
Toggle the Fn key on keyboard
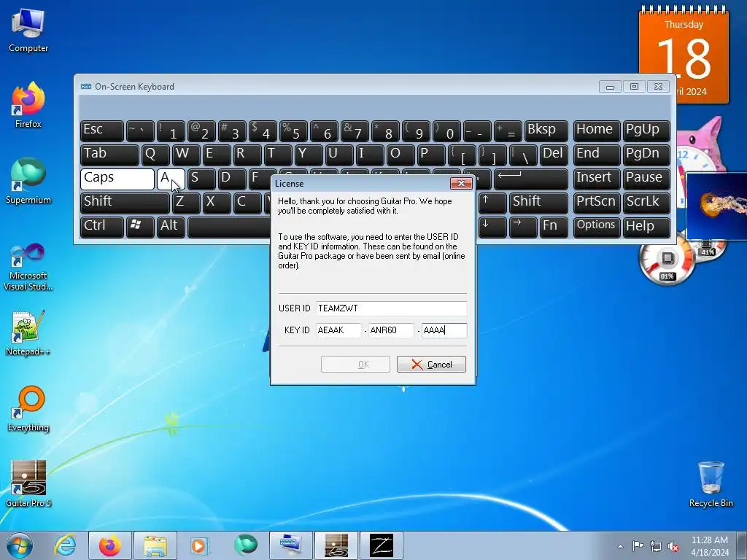point(554,227)
